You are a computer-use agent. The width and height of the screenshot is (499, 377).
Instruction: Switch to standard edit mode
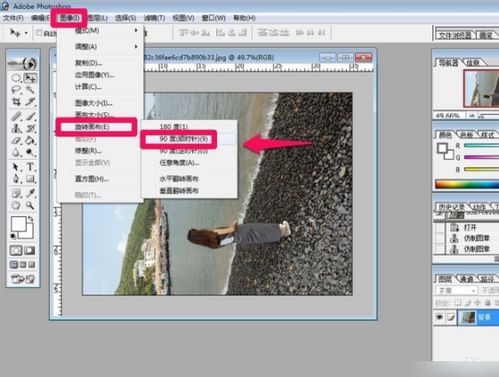coord(16,251)
